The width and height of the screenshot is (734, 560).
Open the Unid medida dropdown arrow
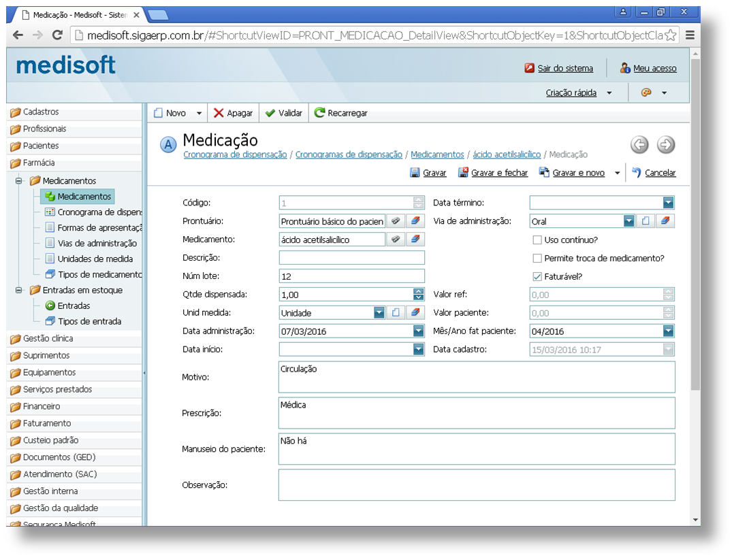379,312
